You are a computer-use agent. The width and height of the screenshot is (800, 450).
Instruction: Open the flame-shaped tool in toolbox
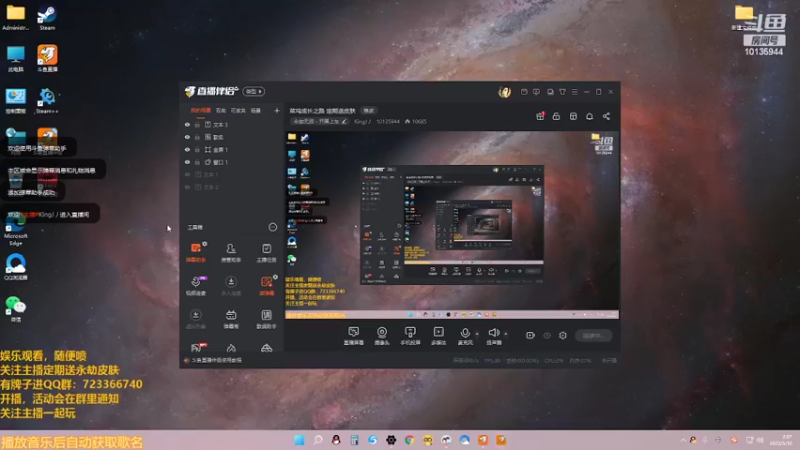coord(231,348)
